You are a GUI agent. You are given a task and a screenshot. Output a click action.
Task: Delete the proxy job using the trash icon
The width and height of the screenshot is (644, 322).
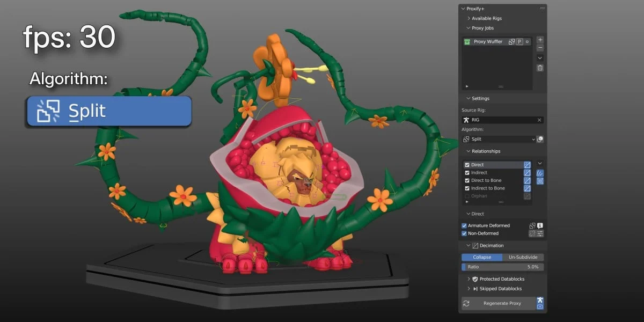539,68
